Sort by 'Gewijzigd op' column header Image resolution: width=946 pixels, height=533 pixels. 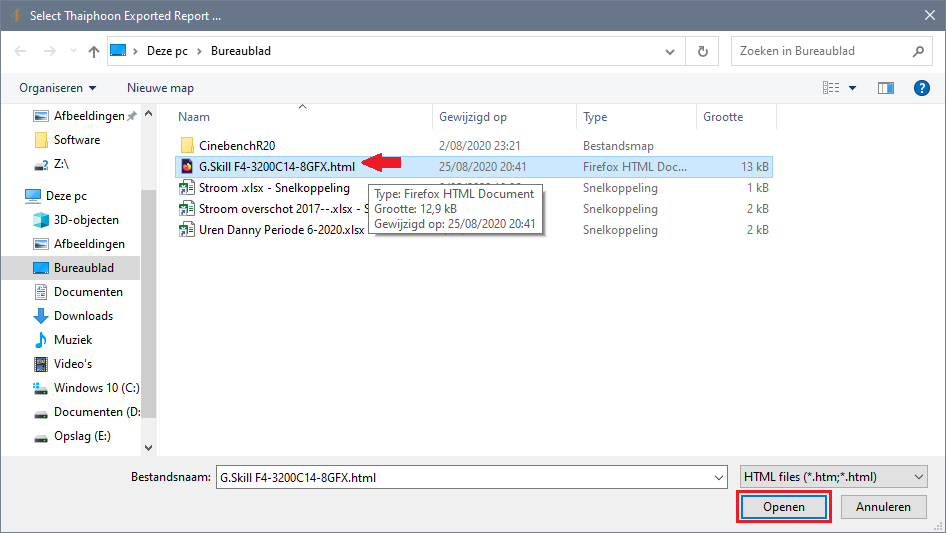pyautogui.click(x=473, y=117)
